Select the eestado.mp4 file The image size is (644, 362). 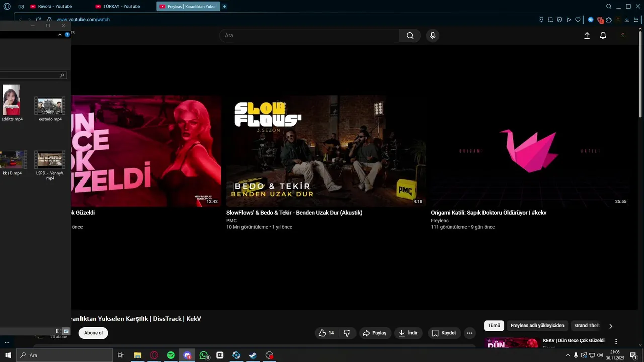point(50,109)
